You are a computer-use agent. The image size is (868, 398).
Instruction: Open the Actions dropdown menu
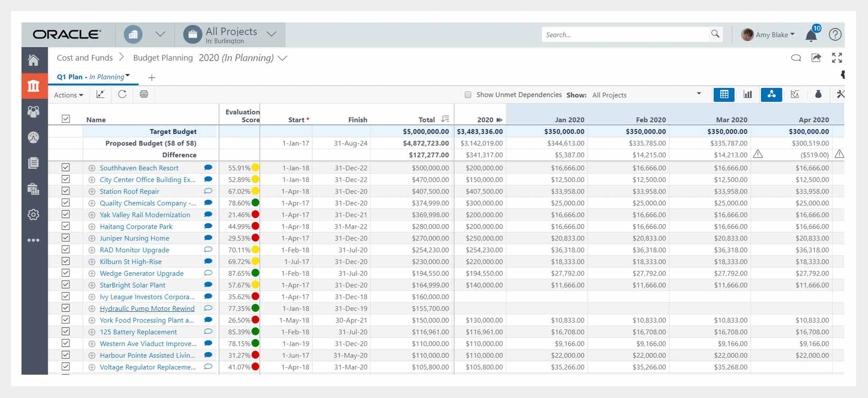pos(69,95)
